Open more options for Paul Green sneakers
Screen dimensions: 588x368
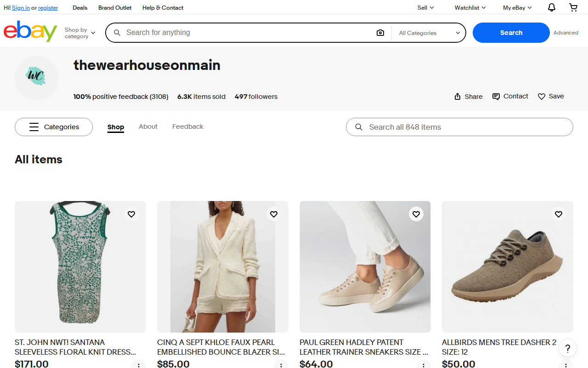point(424,365)
